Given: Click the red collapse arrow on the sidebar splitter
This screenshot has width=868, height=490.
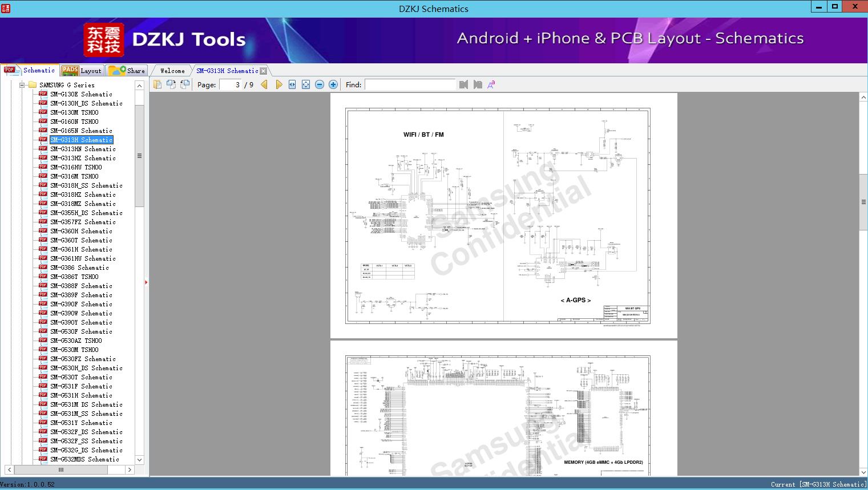Looking at the screenshot, I should click(x=146, y=282).
